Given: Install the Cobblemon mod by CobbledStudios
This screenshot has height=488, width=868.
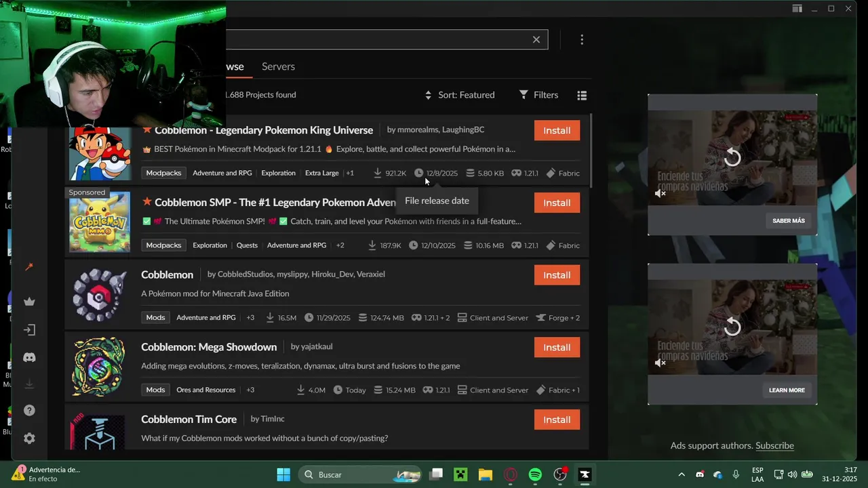Looking at the screenshot, I should [557, 275].
